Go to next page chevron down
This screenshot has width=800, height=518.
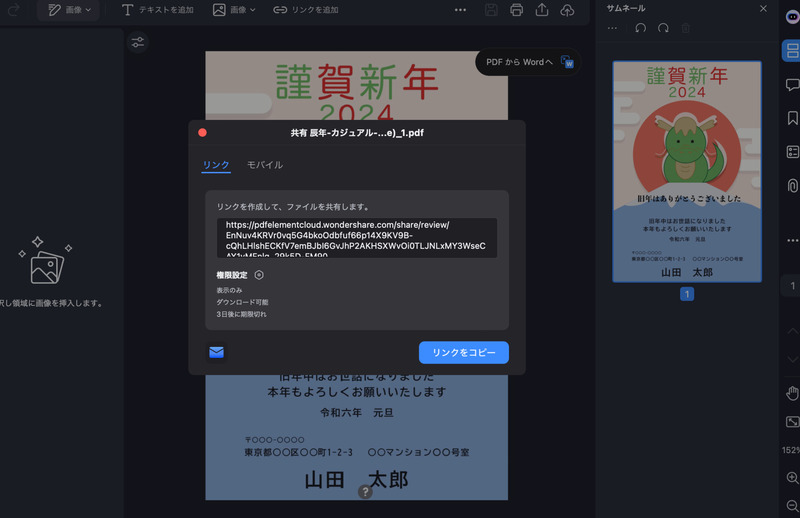tap(792, 359)
